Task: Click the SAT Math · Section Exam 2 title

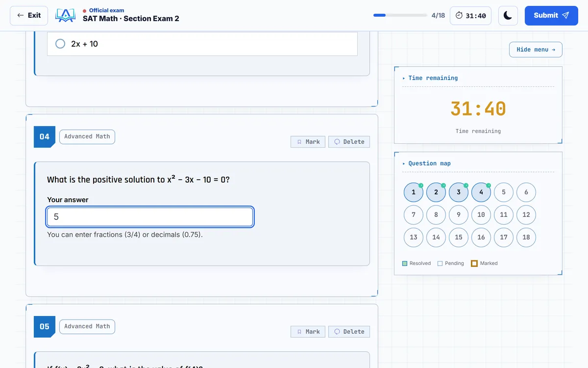Action: pos(131,19)
